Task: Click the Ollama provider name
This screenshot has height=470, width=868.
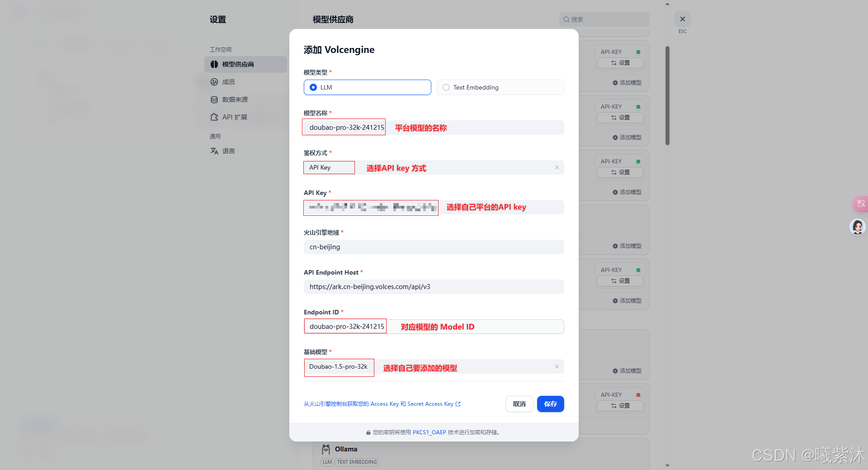Action: coord(346,449)
